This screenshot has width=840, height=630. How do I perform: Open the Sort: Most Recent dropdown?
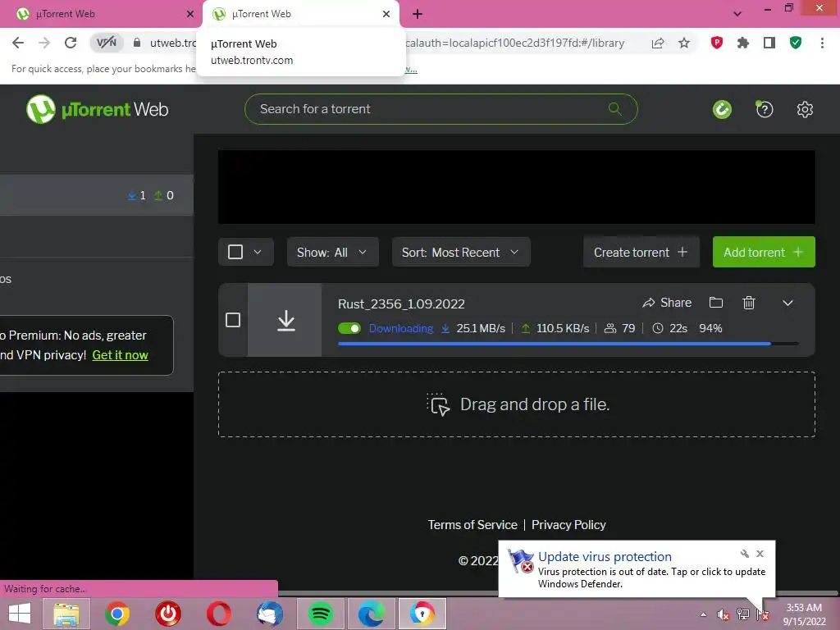point(461,252)
